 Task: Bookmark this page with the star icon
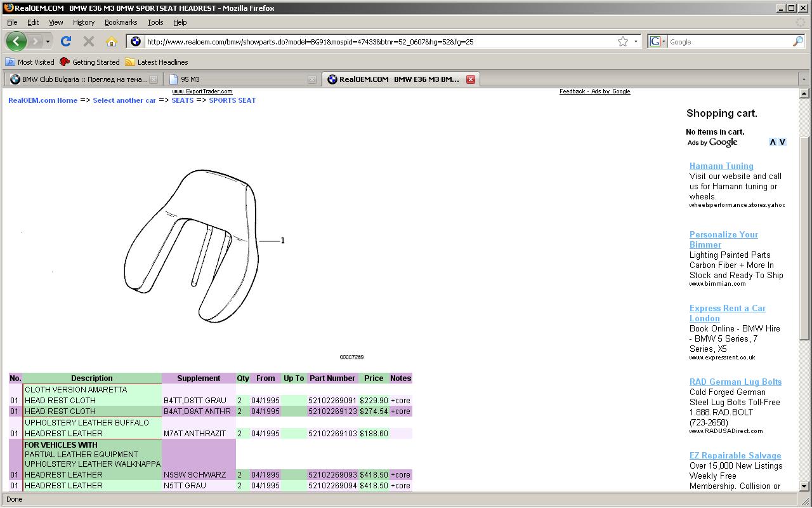pos(623,41)
